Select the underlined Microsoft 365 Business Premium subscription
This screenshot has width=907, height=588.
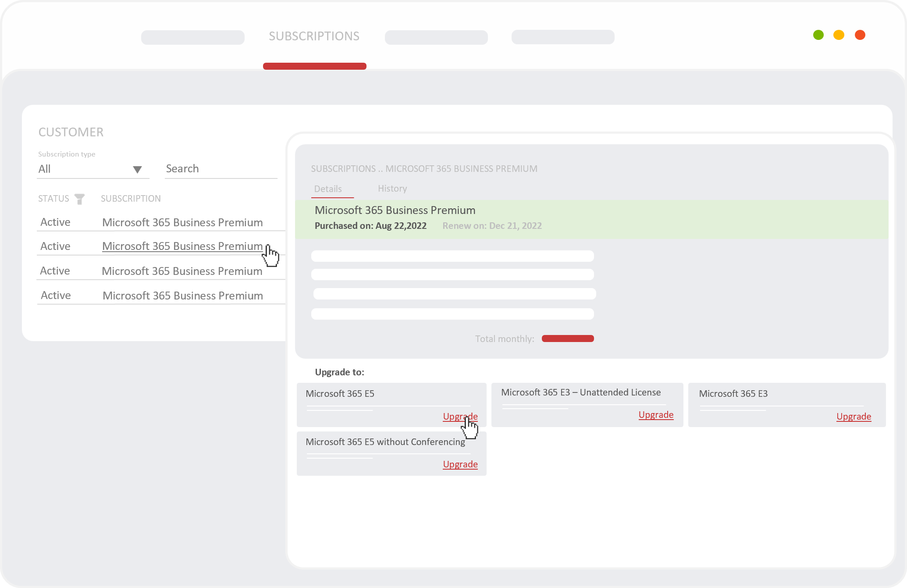click(x=182, y=246)
